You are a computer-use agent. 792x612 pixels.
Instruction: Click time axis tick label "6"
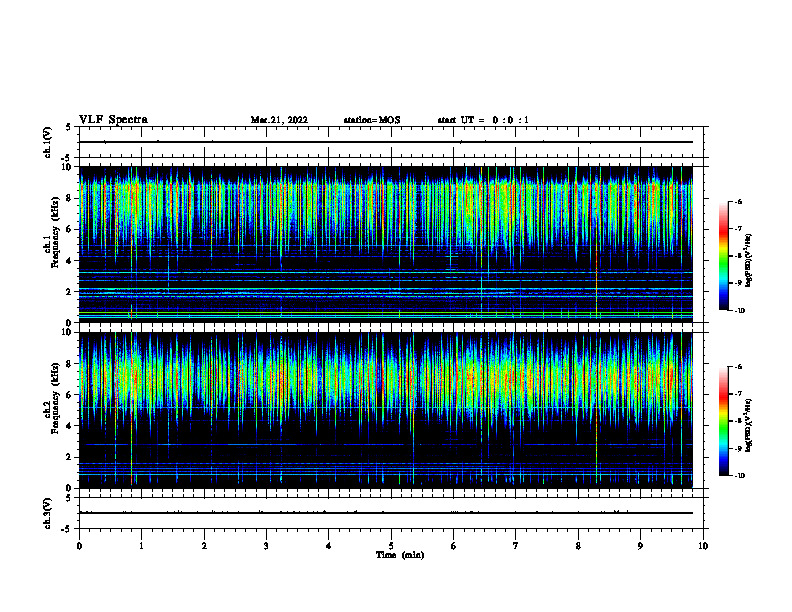click(x=453, y=546)
